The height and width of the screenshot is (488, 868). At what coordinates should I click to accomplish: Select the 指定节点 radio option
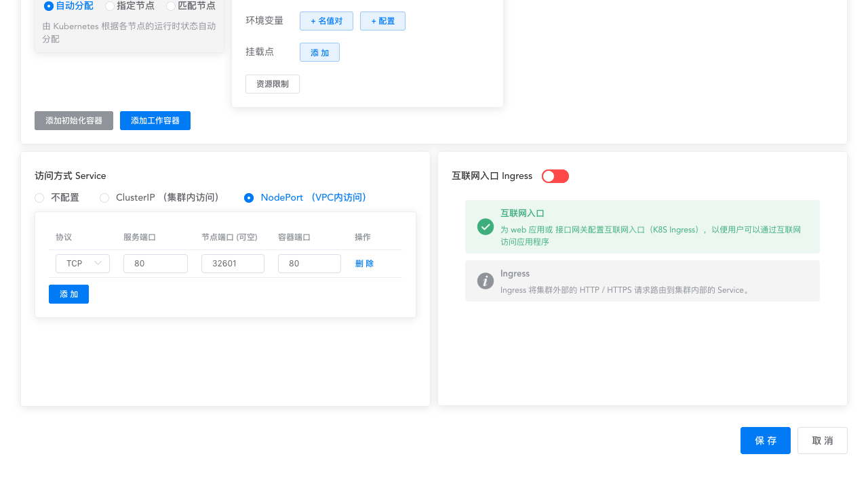click(108, 5)
